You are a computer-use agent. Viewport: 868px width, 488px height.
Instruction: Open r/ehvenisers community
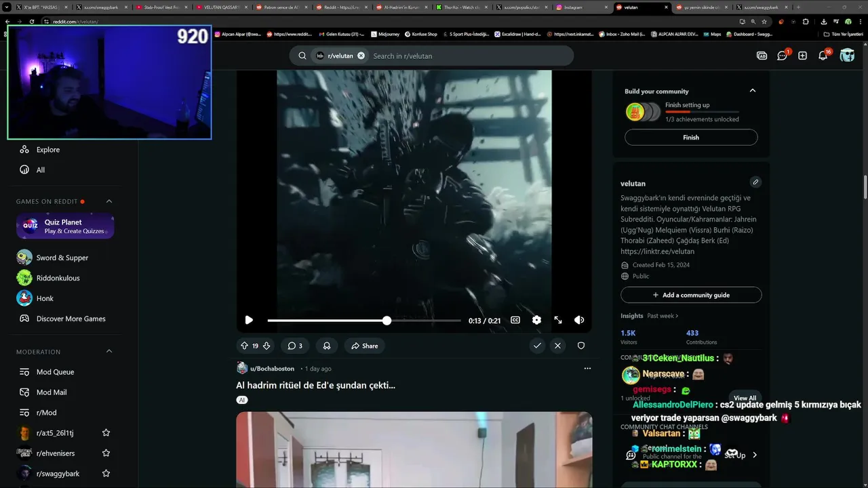coord(56,453)
